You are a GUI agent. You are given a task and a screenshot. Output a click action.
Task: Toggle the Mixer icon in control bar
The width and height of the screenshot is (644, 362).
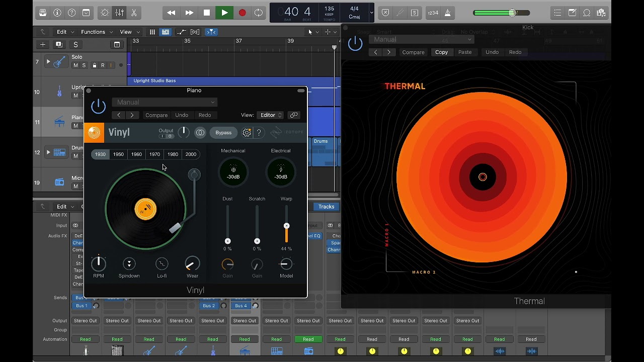click(119, 13)
